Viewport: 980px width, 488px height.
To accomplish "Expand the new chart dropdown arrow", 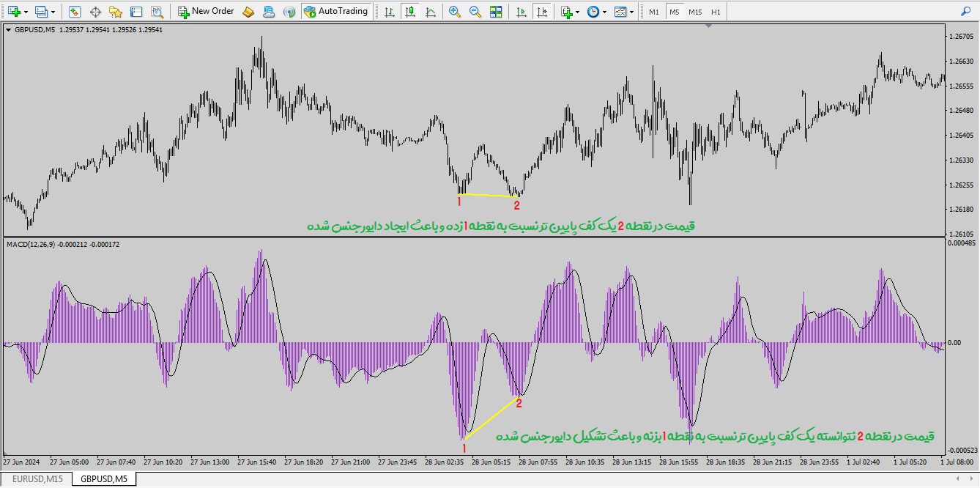I will coord(26,12).
